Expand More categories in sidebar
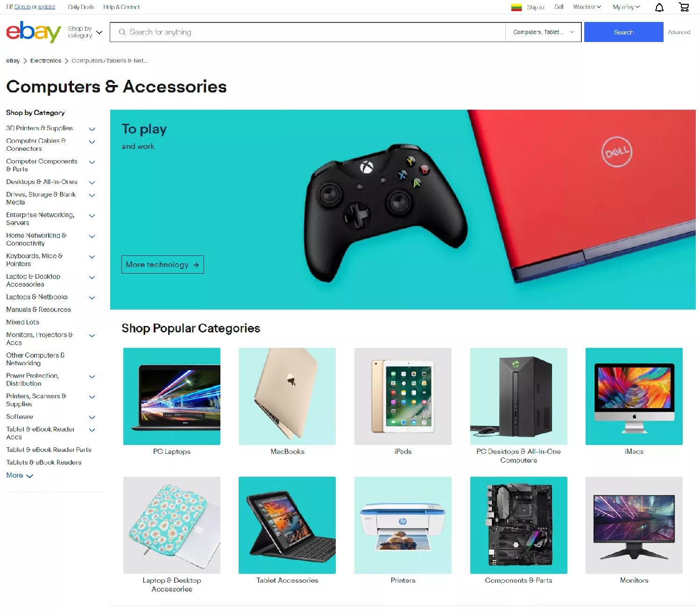This screenshot has width=700, height=614. (x=20, y=475)
